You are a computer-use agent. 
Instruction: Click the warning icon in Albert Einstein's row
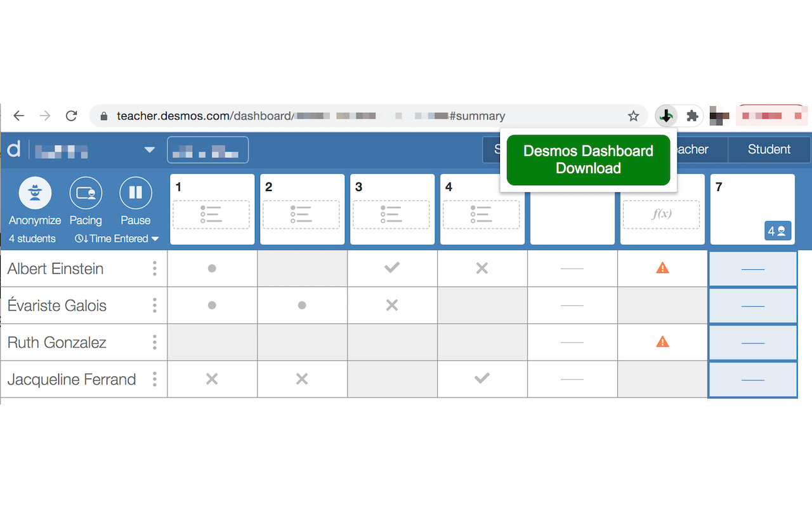tap(662, 268)
